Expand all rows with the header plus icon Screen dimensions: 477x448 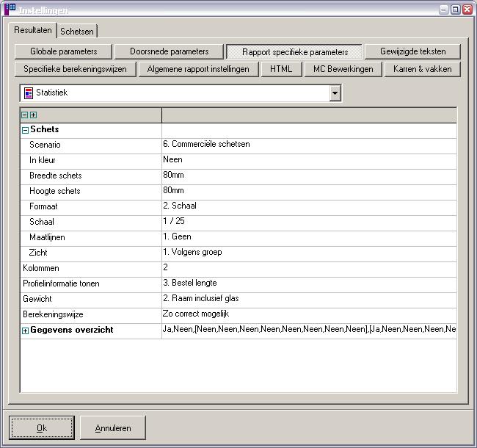click(x=34, y=115)
